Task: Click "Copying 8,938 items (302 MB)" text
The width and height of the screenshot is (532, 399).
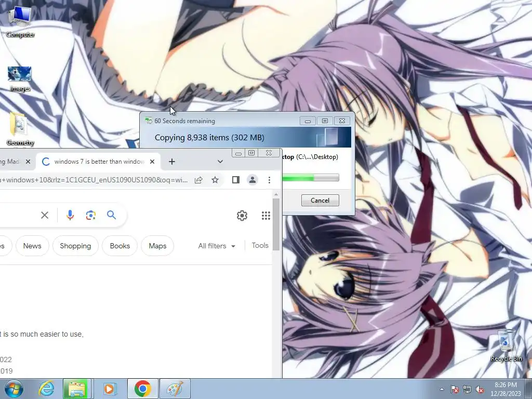Action: click(209, 137)
